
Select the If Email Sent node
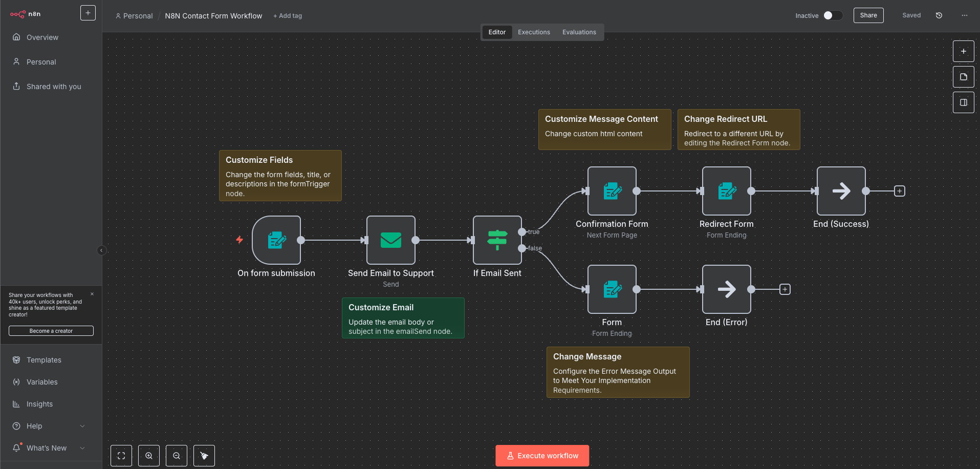pos(497,240)
